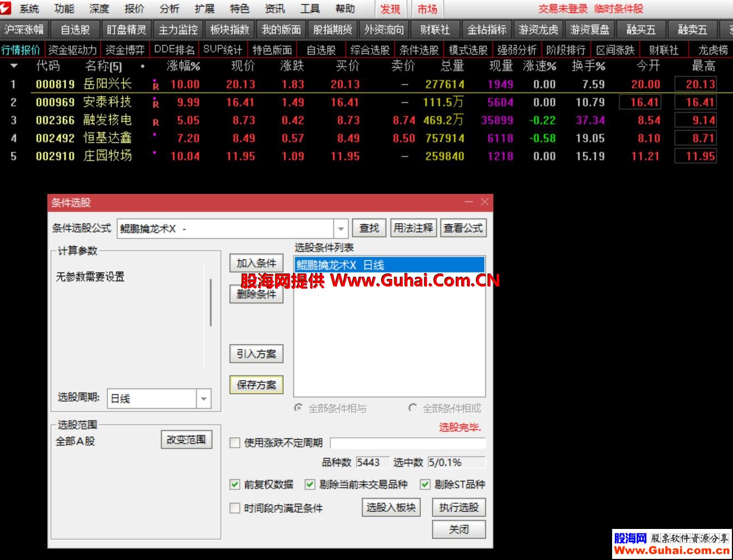This screenshot has height=560, width=733.
Task: Click the 执行选股 button
Action: [x=459, y=508]
